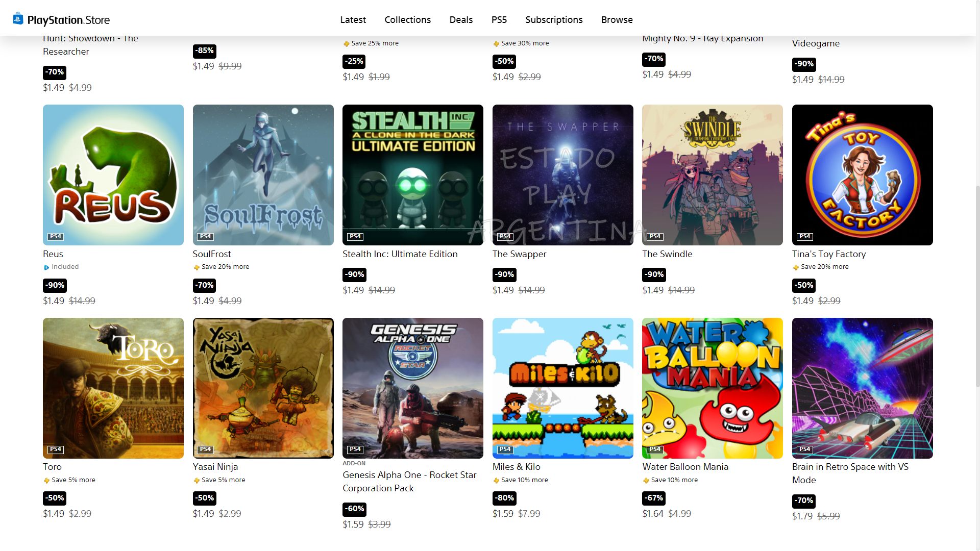Open the Stealth Inc: Ultimate Edition title link
Viewport: 980px width, 551px height.
(400, 254)
